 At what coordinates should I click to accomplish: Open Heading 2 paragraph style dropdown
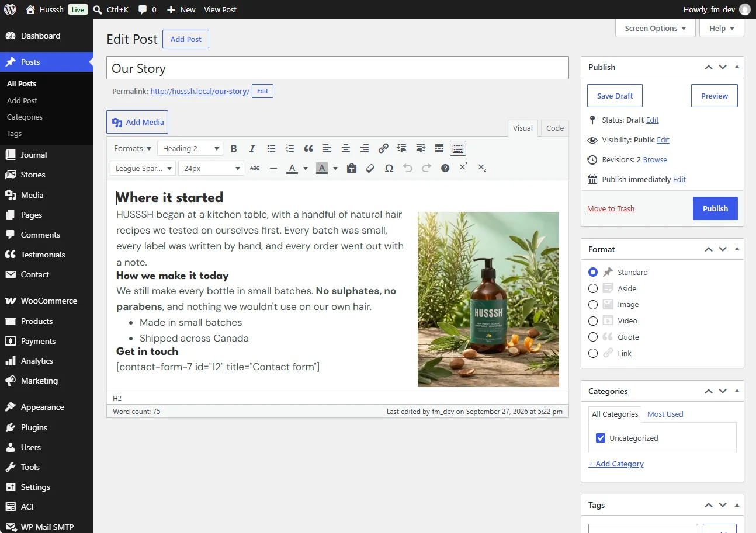click(190, 149)
